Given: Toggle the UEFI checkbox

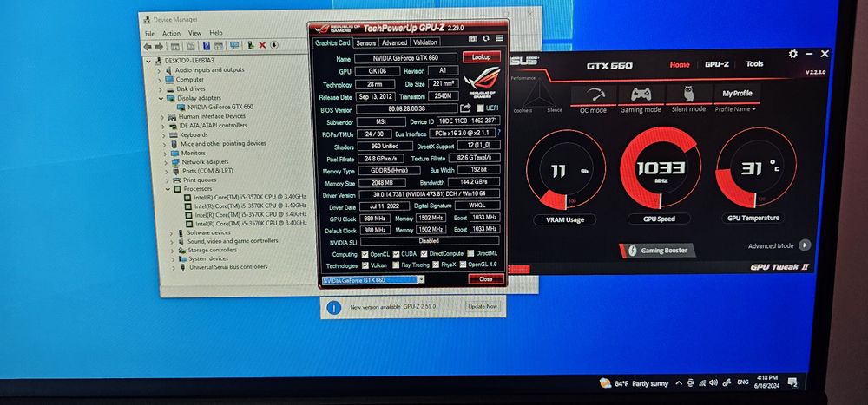Looking at the screenshot, I should click(480, 108).
